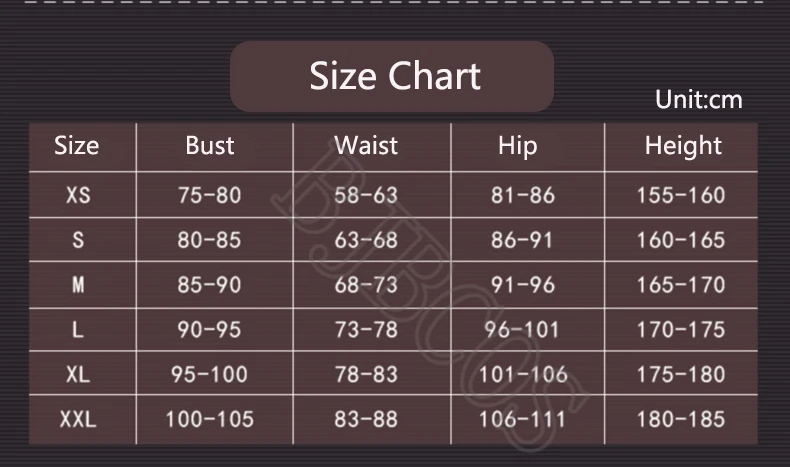Select the Bust column header
Screen dimensions: 790x467
210,146
